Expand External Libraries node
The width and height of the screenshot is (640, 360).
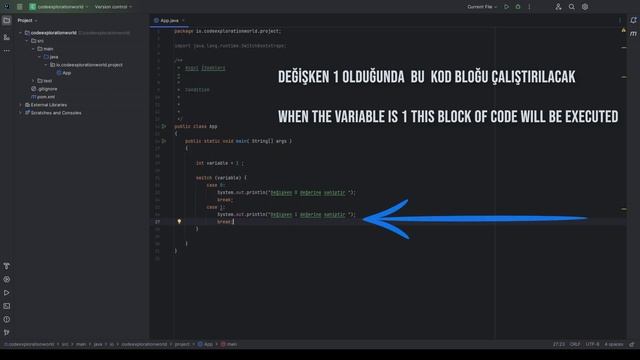tap(20, 105)
